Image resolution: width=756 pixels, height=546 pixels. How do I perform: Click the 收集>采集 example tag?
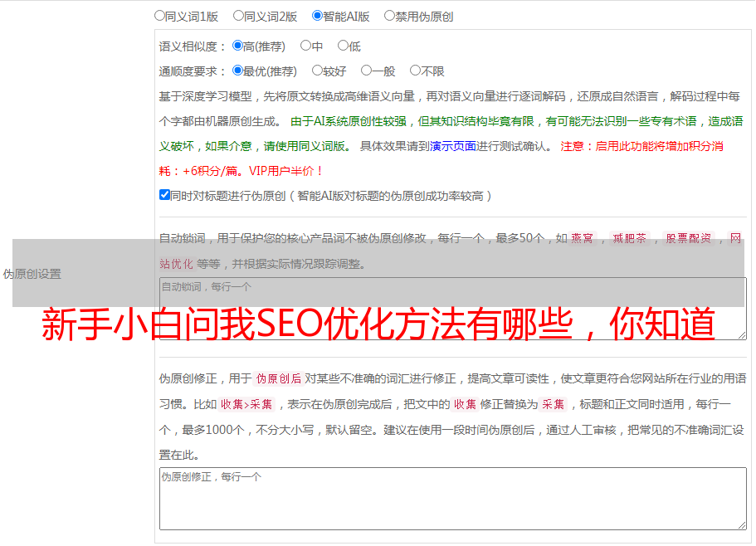(x=246, y=404)
